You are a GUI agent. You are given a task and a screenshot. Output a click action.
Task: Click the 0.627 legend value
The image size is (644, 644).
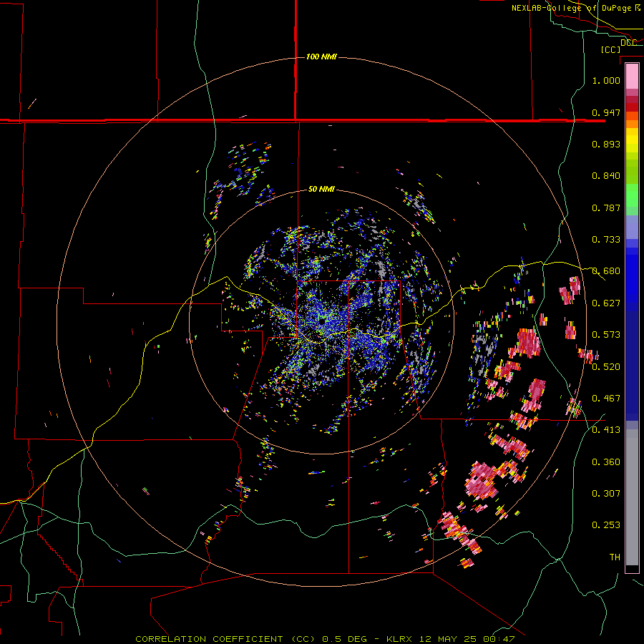[x=606, y=303]
